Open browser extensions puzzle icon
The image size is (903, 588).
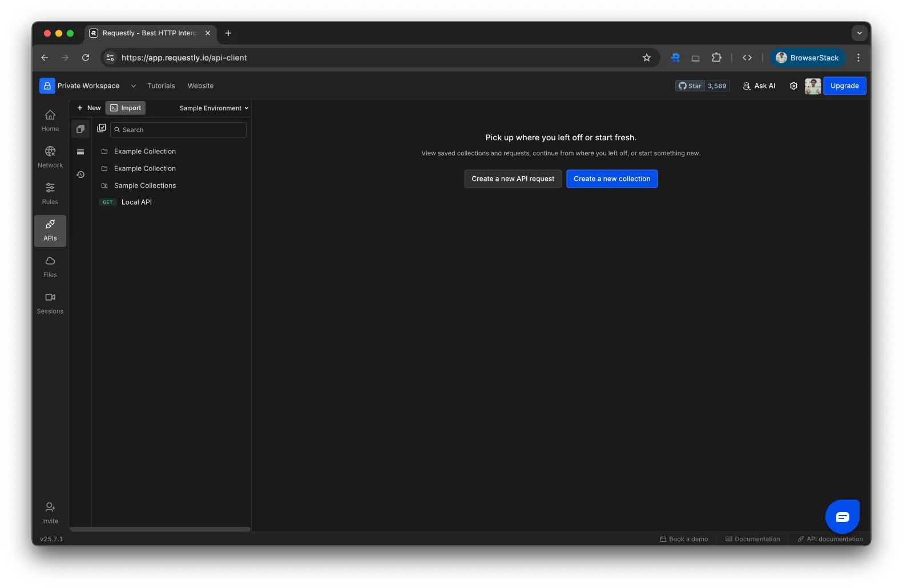pyautogui.click(x=716, y=58)
